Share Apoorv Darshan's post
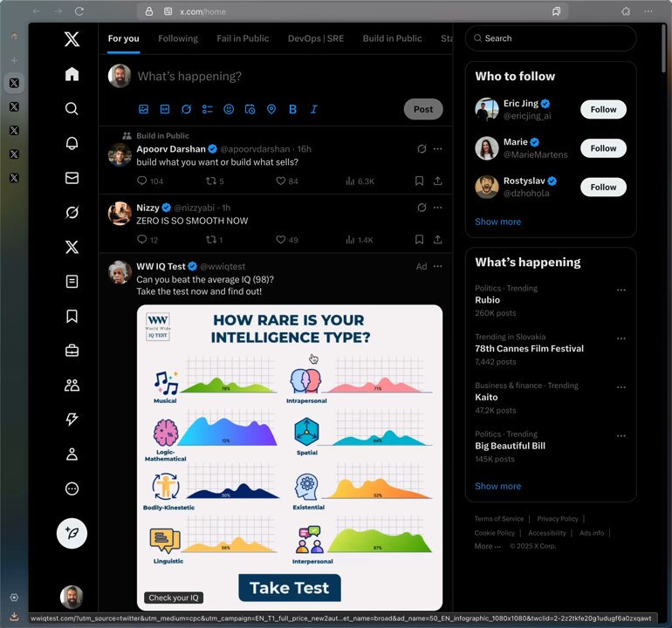The height and width of the screenshot is (628, 672). [437, 181]
